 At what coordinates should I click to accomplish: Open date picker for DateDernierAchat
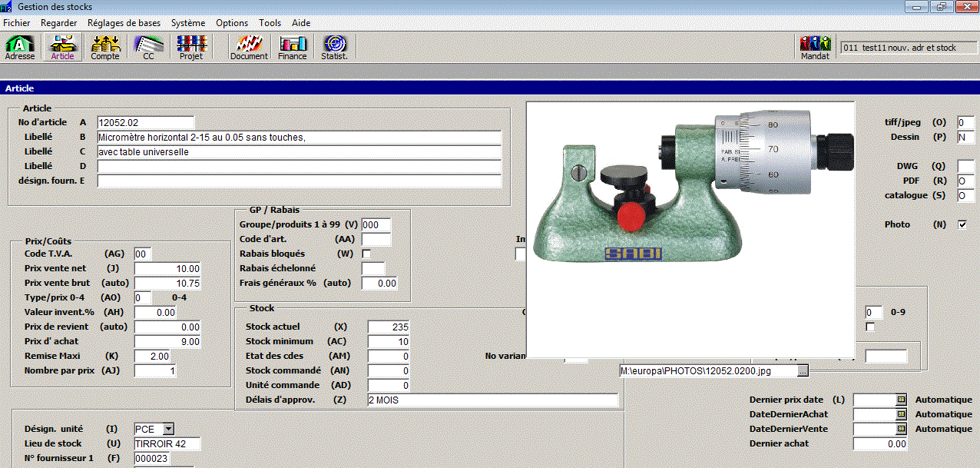(902, 414)
